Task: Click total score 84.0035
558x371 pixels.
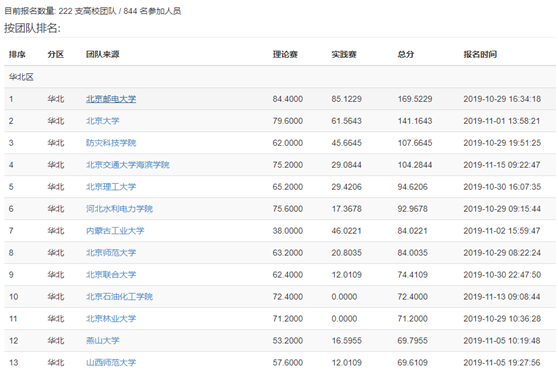Action: point(412,253)
